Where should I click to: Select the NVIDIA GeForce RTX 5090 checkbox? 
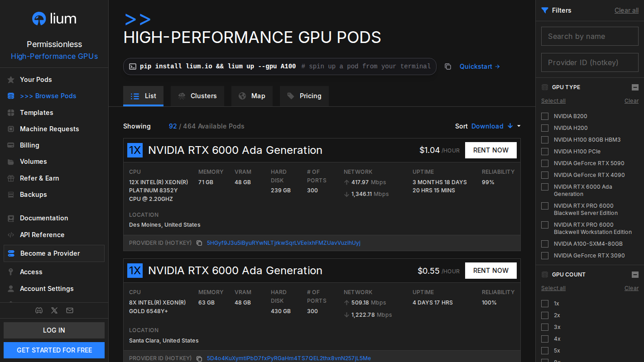545,163
